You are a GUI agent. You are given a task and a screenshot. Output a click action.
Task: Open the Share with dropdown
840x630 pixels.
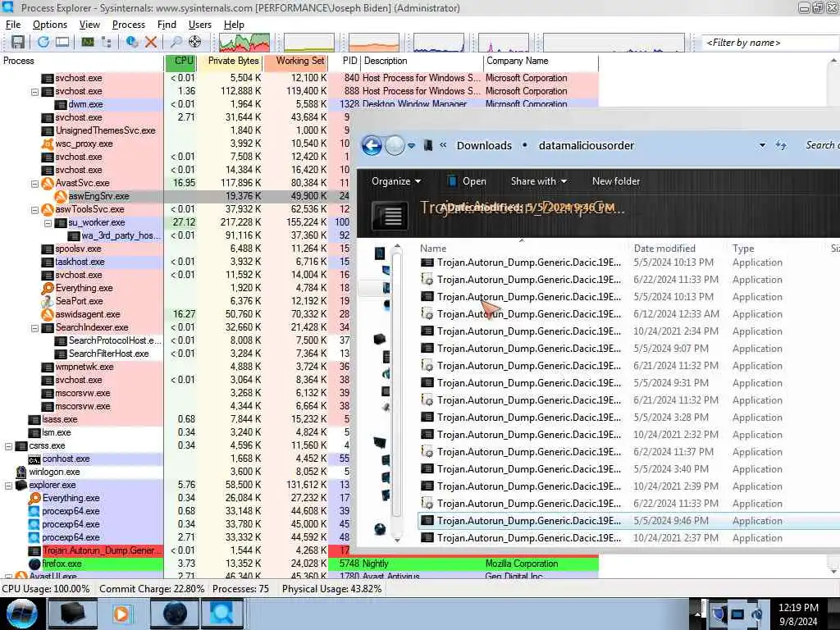pyautogui.click(x=538, y=181)
